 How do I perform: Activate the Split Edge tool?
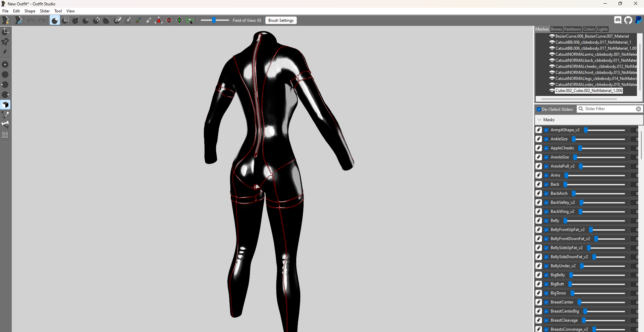pos(179,20)
